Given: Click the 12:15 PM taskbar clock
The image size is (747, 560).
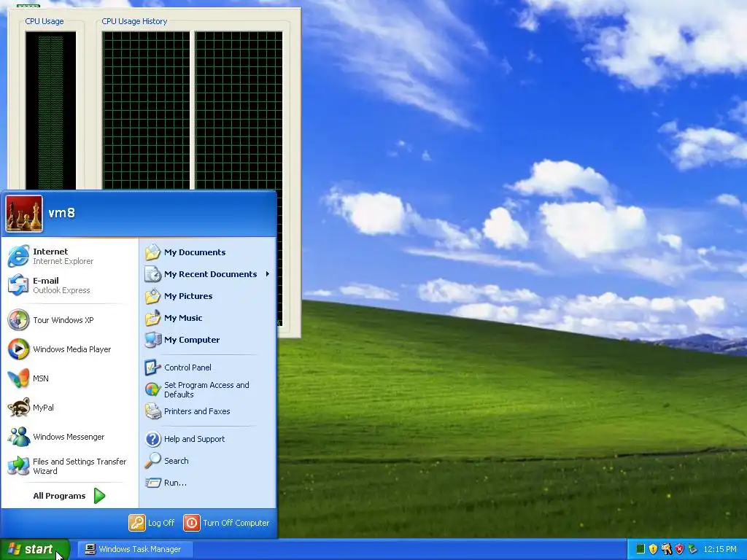Looking at the screenshot, I should pos(720,550).
